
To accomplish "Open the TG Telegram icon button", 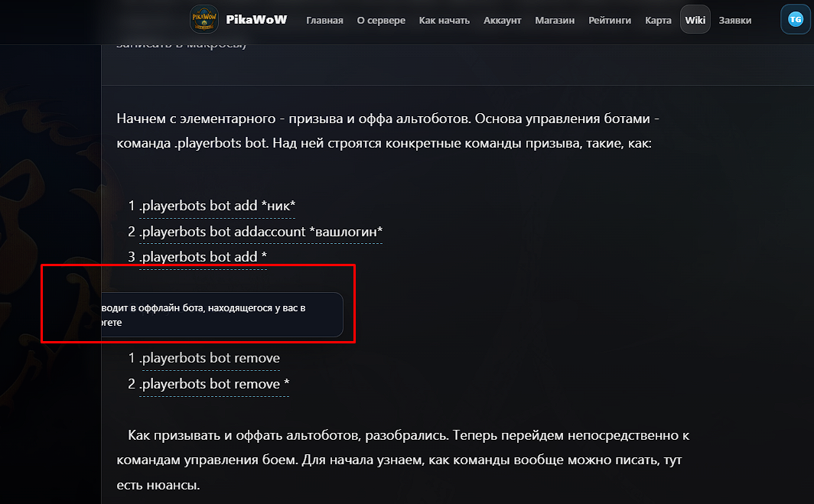I will [796, 20].
